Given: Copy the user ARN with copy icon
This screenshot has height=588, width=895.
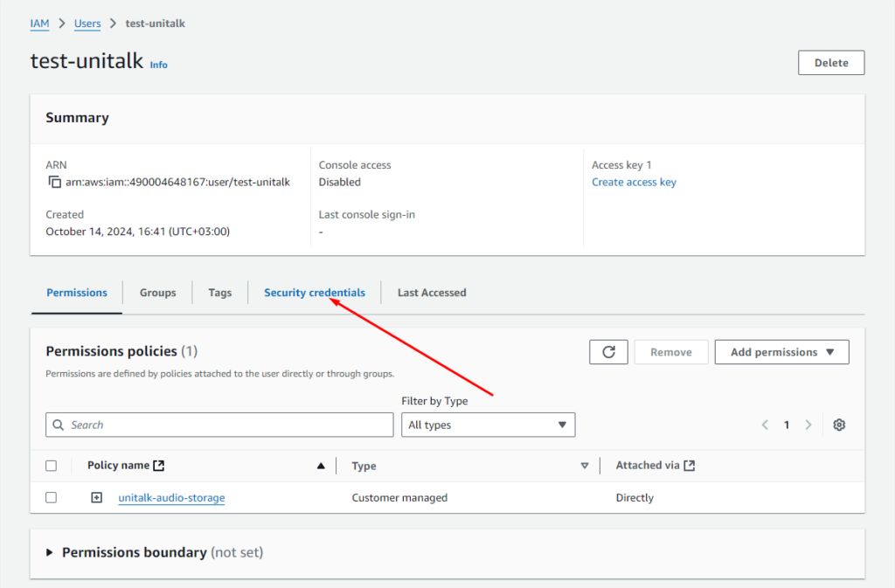Looking at the screenshot, I should pos(55,183).
